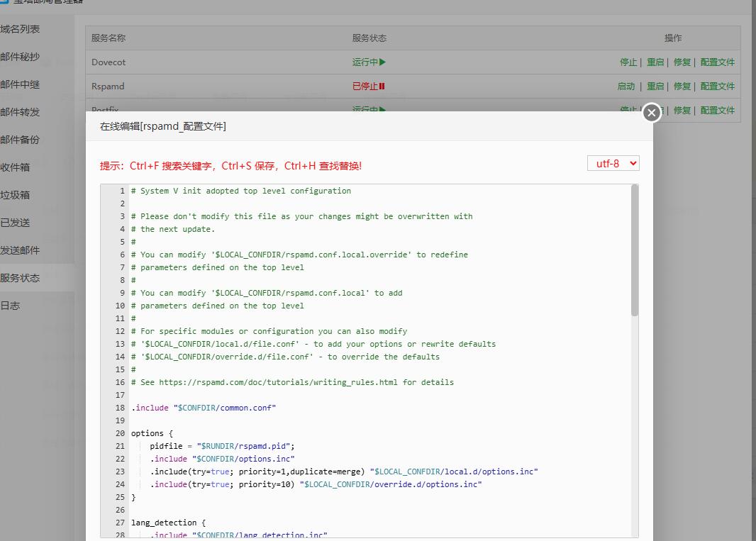
Task: Click the closing brace on line 25
Action: (x=133, y=497)
